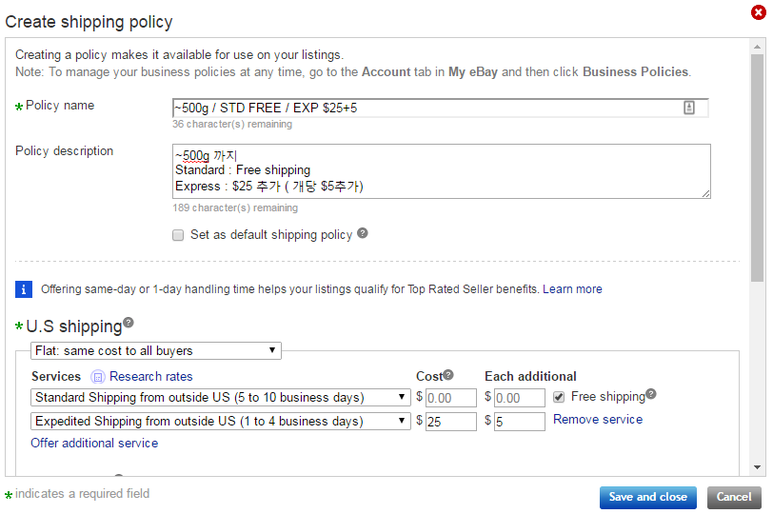Open Expedited Shipping from outside US dropdown
The image size is (773, 514).
[x=220, y=422]
